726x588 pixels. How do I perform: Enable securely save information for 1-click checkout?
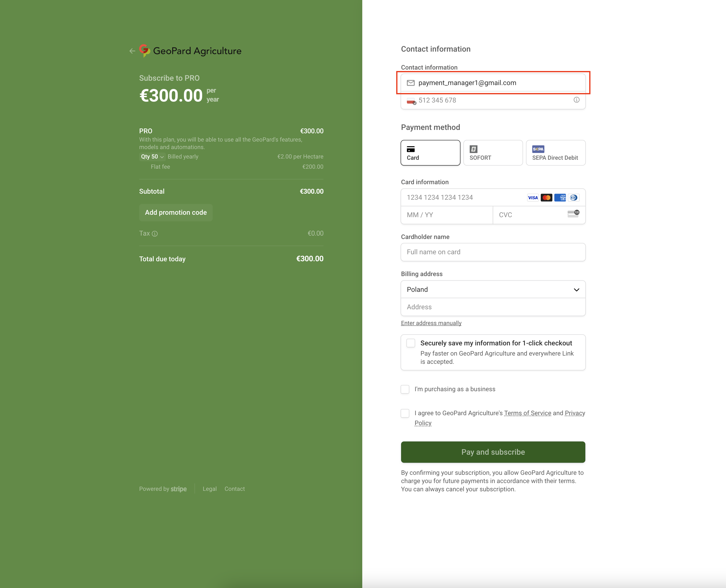click(411, 343)
